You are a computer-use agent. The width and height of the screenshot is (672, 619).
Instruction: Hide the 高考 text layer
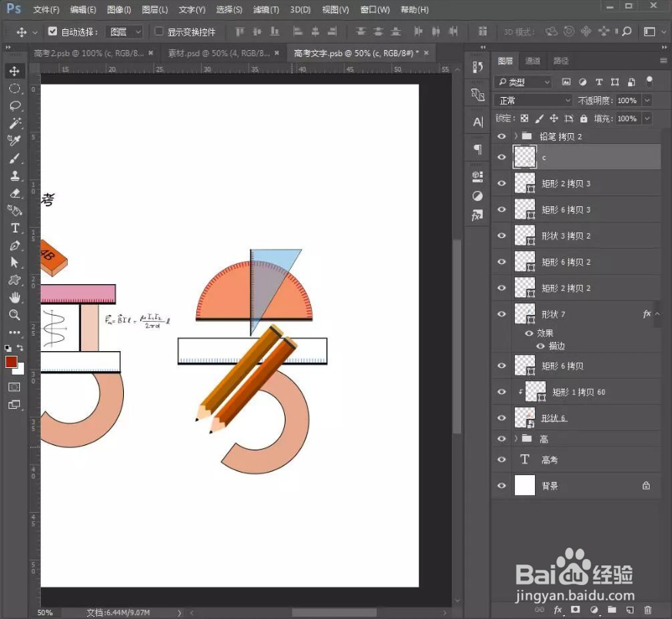[x=501, y=459]
